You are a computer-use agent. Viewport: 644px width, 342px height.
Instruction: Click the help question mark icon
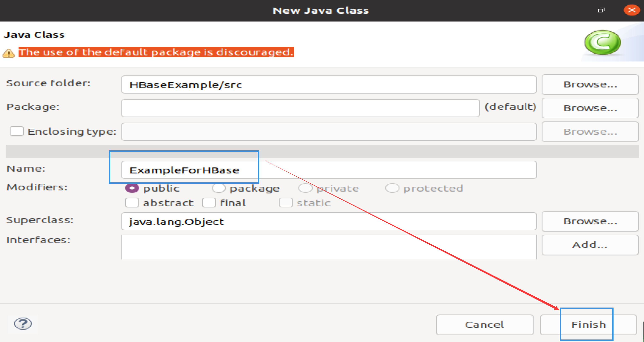(x=23, y=324)
